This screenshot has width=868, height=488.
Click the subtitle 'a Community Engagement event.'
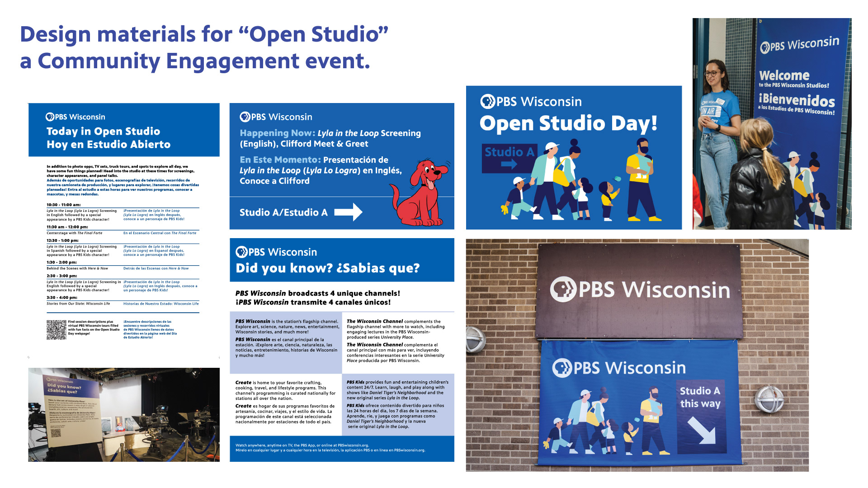pos(195,61)
